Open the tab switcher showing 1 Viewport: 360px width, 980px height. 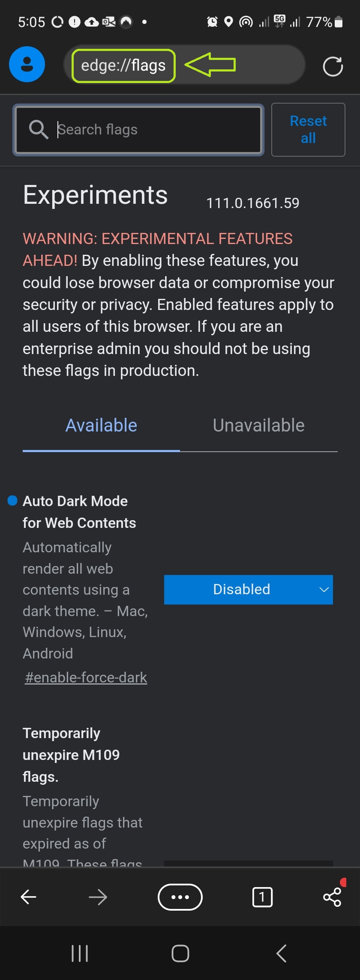262,897
